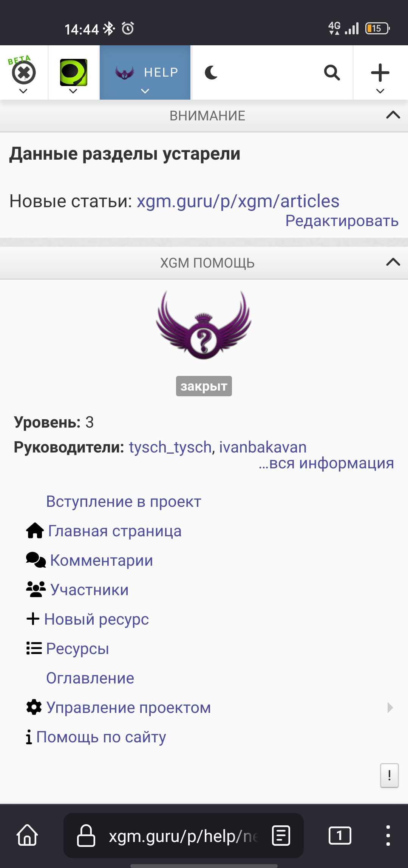This screenshot has height=868, width=408.
Task: Tap the BETA crossed-circle icon
Action: (23, 72)
